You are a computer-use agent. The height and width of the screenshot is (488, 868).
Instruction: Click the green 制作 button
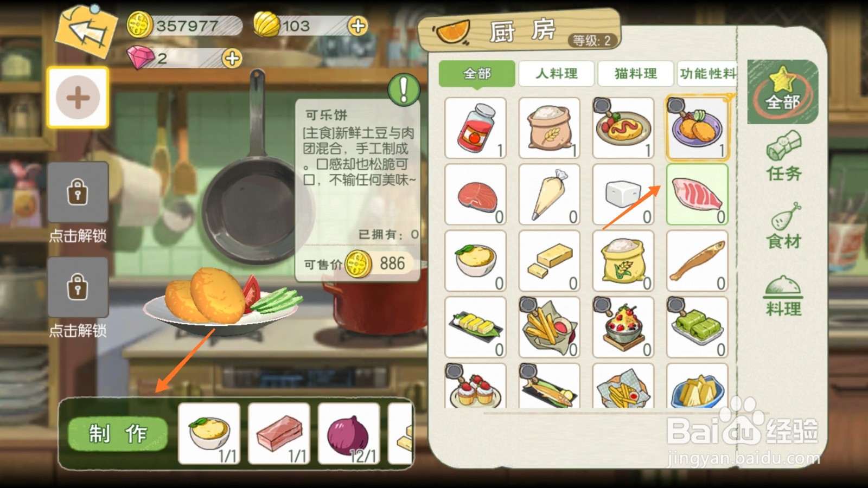118,434
